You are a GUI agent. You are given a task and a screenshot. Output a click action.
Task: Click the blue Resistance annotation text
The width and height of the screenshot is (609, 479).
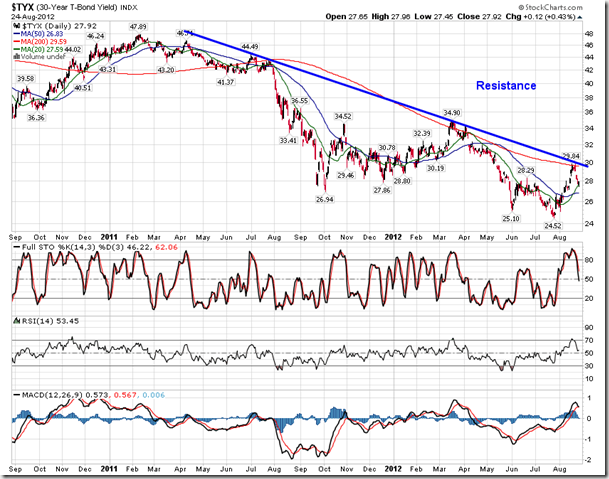click(x=505, y=86)
